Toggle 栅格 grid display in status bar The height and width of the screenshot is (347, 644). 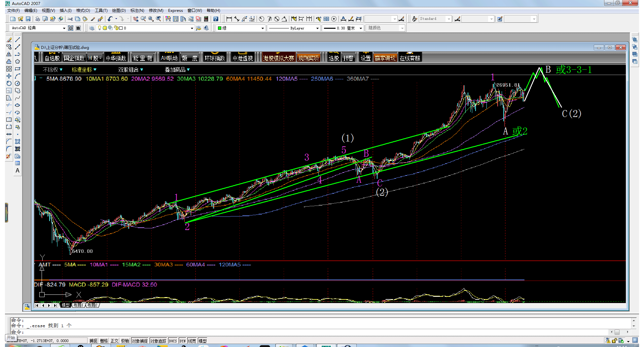point(104,341)
